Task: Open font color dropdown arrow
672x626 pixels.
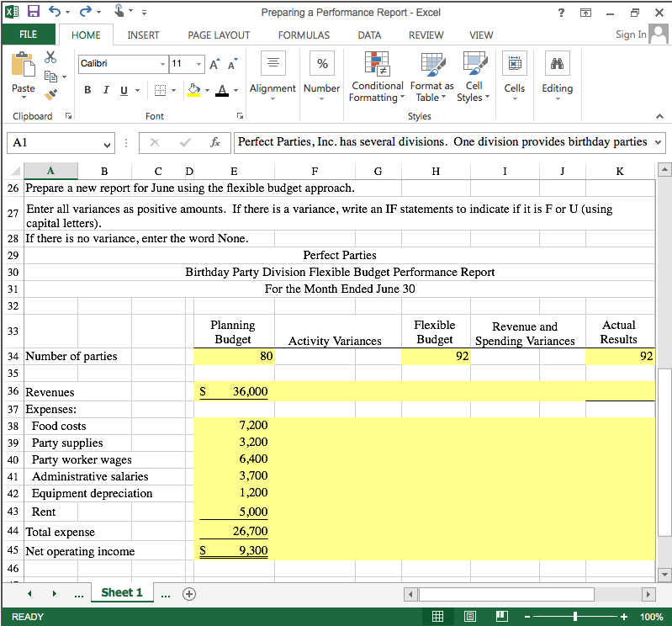Action: tap(235, 91)
